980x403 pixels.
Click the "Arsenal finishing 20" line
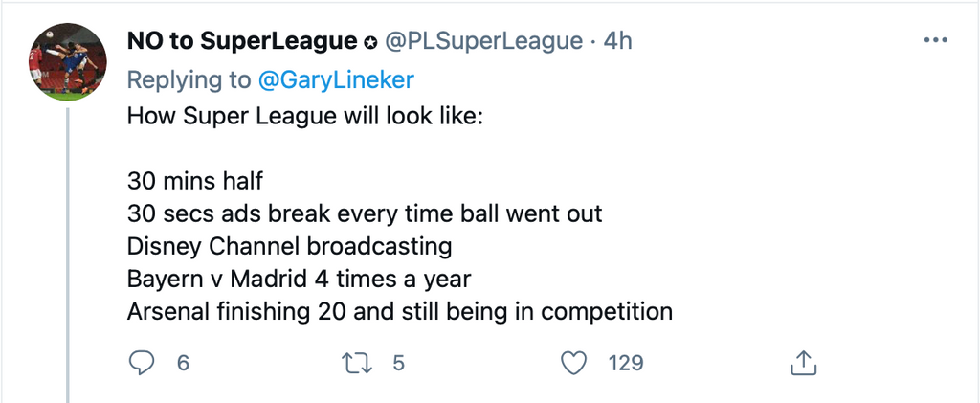[x=400, y=311]
